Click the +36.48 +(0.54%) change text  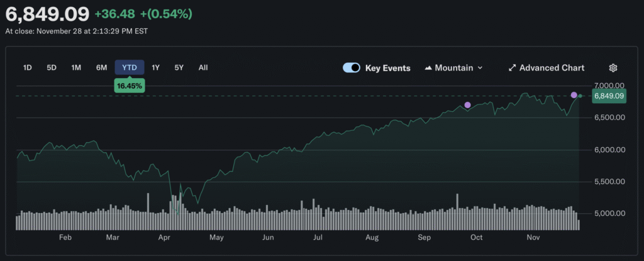point(143,13)
